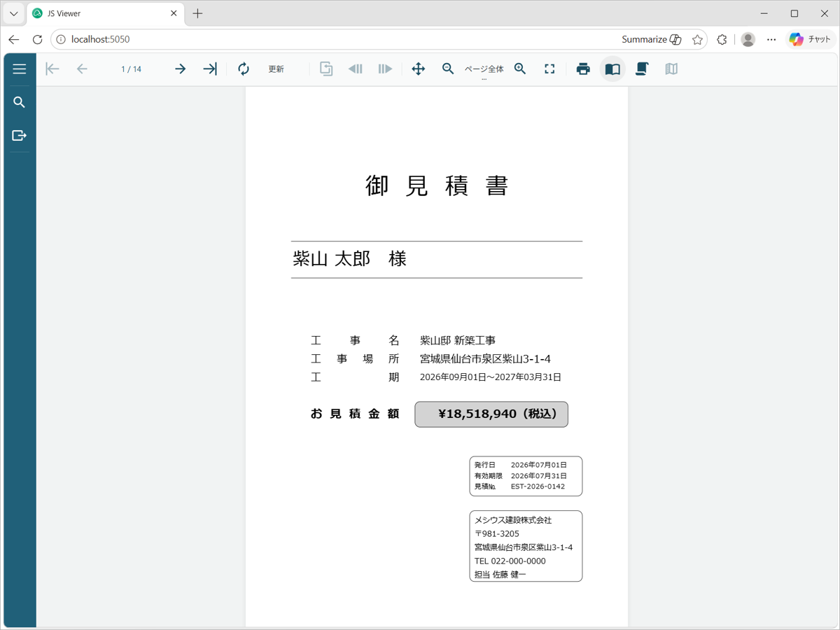Click the name 紫山 太郎 様
This screenshot has width=840, height=630.
coord(349,259)
